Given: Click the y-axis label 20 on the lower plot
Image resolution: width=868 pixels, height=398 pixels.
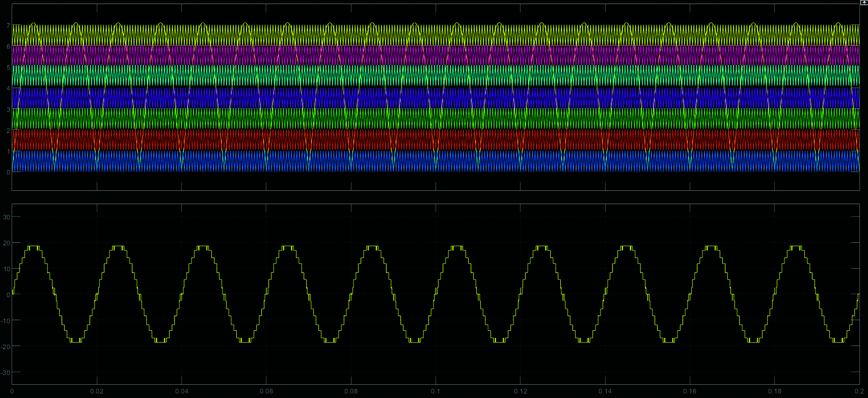Looking at the screenshot, I should click(6, 243).
